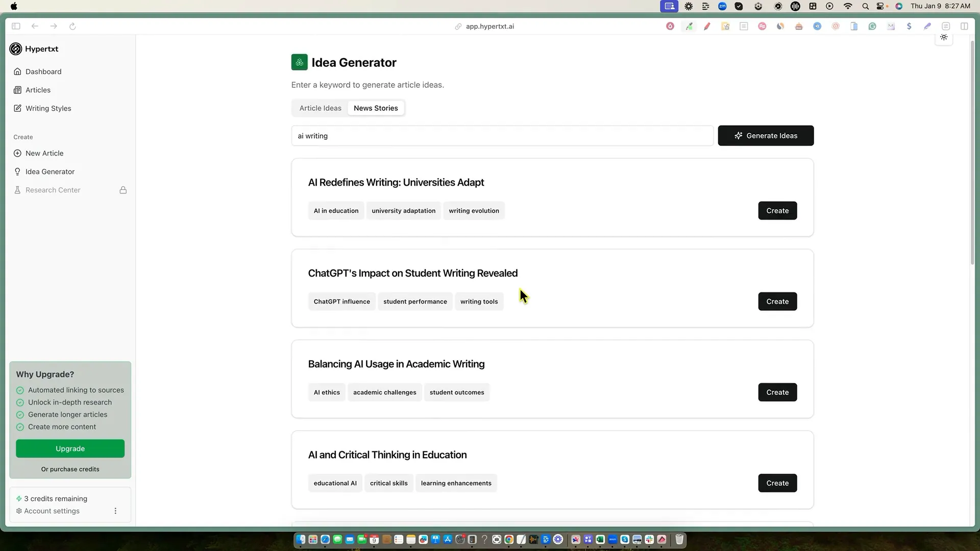The height and width of the screenshot is (551, 980).
Task: Click the Upgrade button
Action: tap(70, 448)
